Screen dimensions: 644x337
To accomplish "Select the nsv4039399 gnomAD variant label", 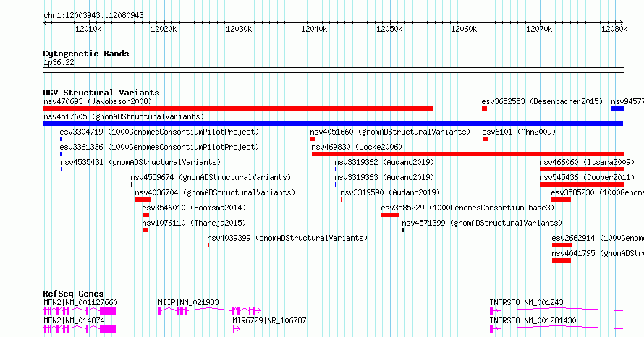I will coord(287,238).
